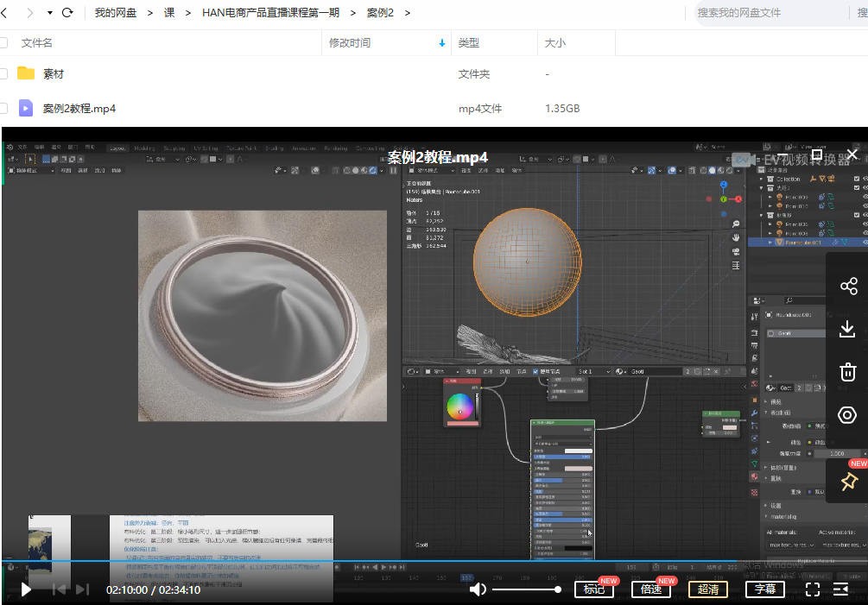Viewport: 868px width, 605px height.
Task: Toggle the select-all checkbox in the header
Action: (4, 41)
